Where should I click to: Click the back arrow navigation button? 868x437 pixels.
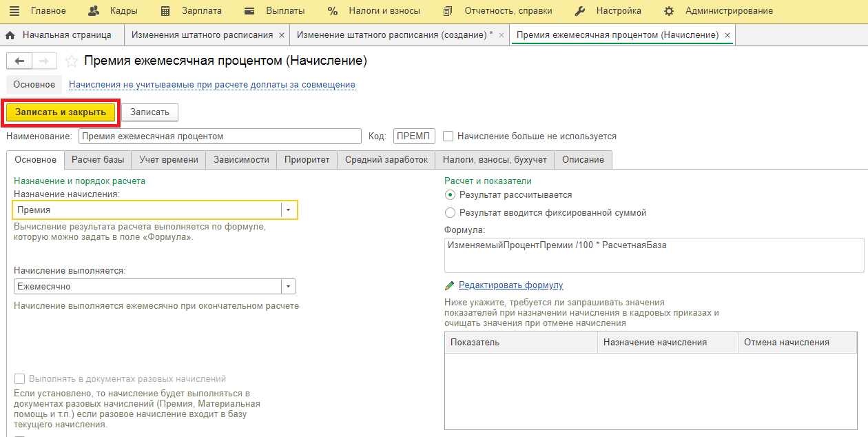[x=19, y=61]
